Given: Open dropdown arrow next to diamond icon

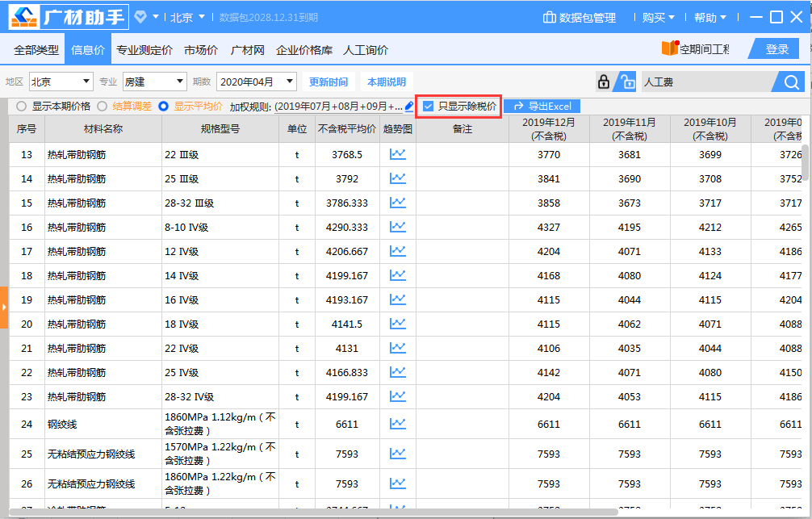Looking at the screenshot, I should click(155, 17).
